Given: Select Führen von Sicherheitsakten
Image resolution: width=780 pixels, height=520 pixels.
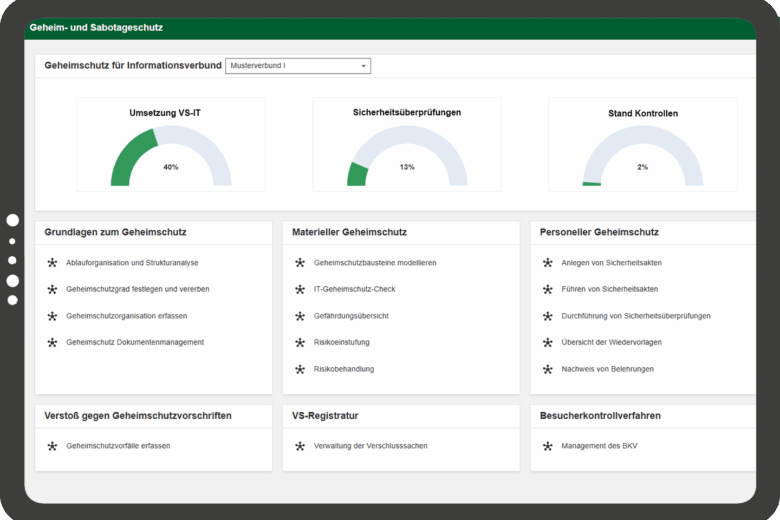Looking at the screenshot, I should (610, 289).
